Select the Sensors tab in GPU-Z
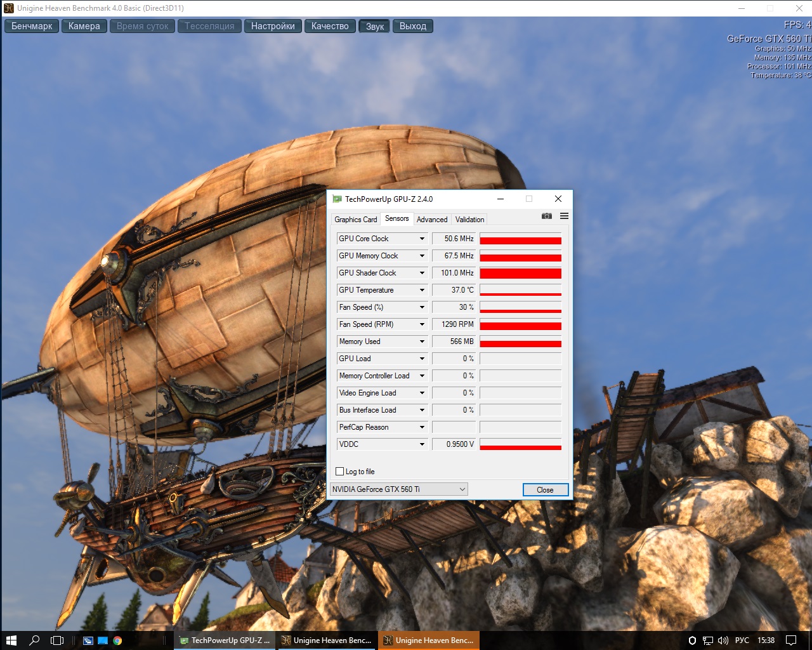Screen dimensions: 812x650 tap(396, 218)
